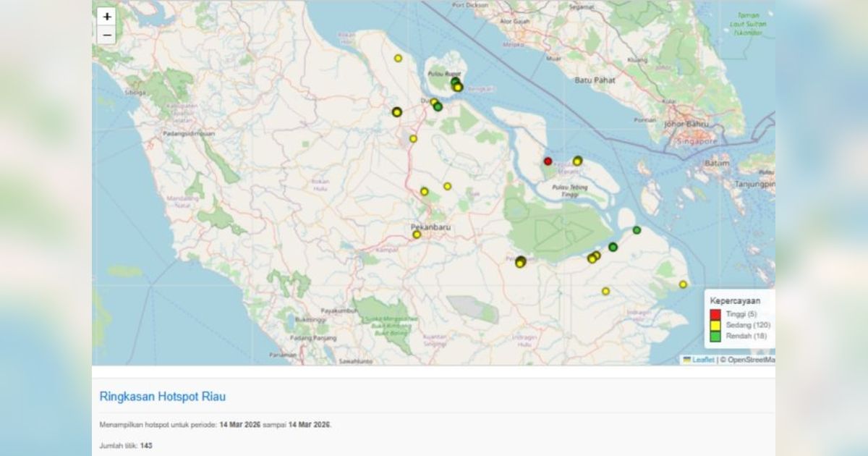The image size is (868, 456).
Task: Click the Jumlah titik 143 text
Action: (x=126, y=444)
